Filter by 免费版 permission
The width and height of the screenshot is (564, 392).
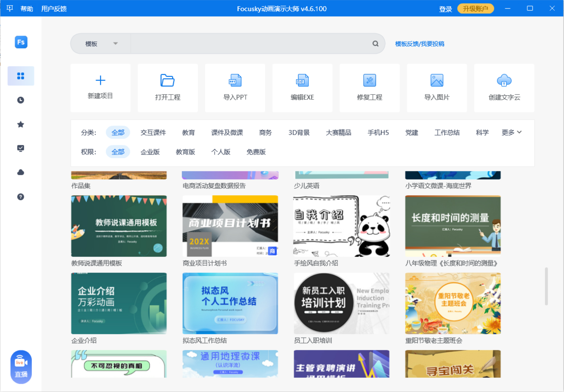pyautogui.click(x=256, y=152)
